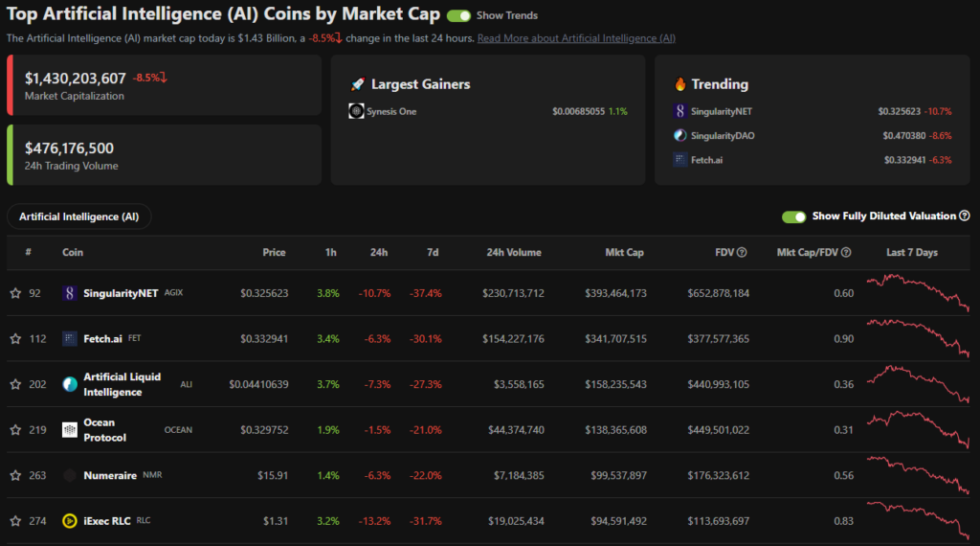Open Numeraire 7-day sparkline chart
The image size is (980, 546).
click(918, 475)
